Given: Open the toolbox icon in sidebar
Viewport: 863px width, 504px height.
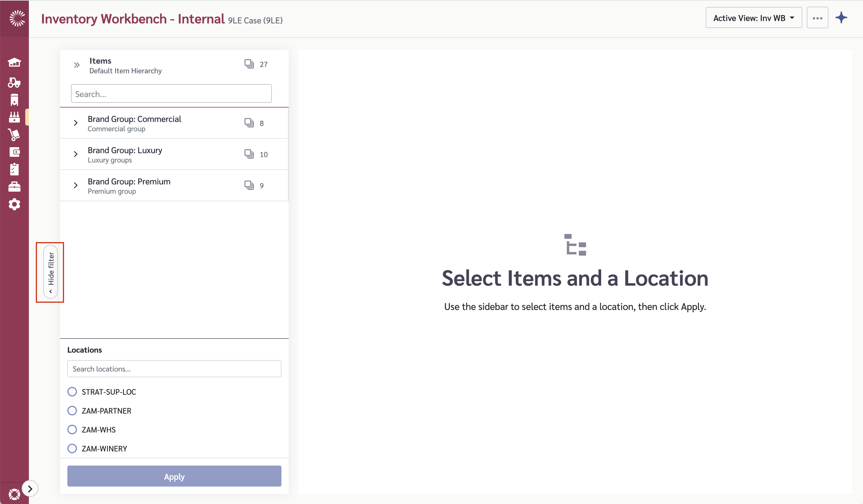Looking at the screenshot, I should [x=14, y=187].
